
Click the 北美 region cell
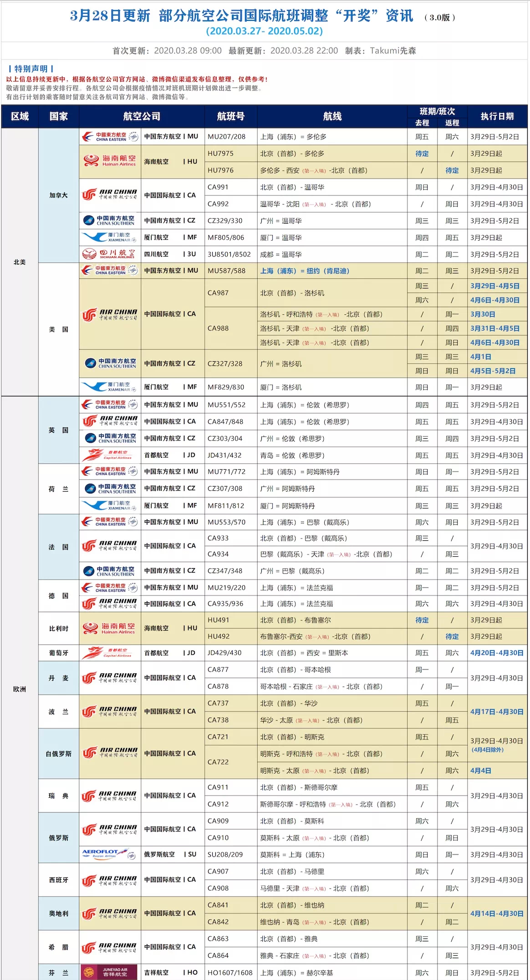click(20, 262)
